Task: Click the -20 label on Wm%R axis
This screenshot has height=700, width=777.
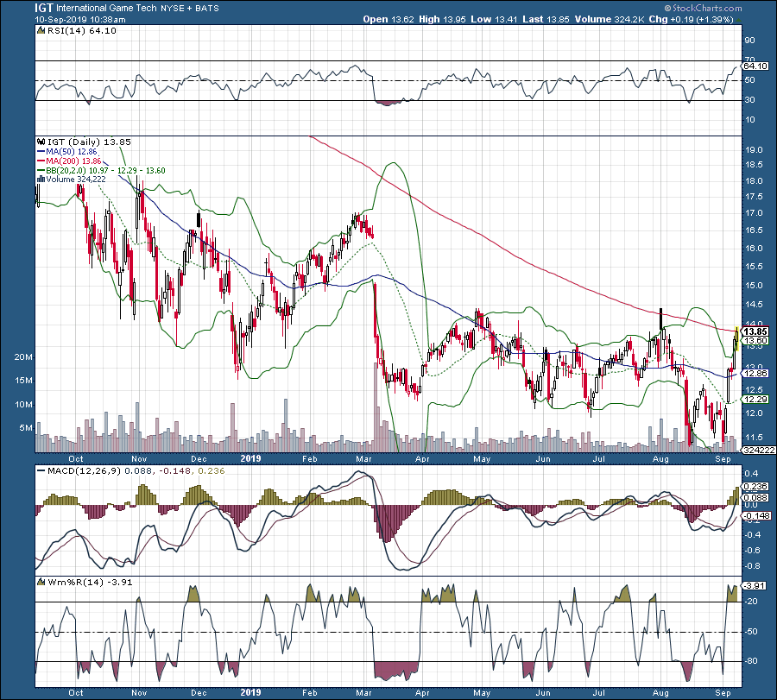Action: (x=751, y=602)
